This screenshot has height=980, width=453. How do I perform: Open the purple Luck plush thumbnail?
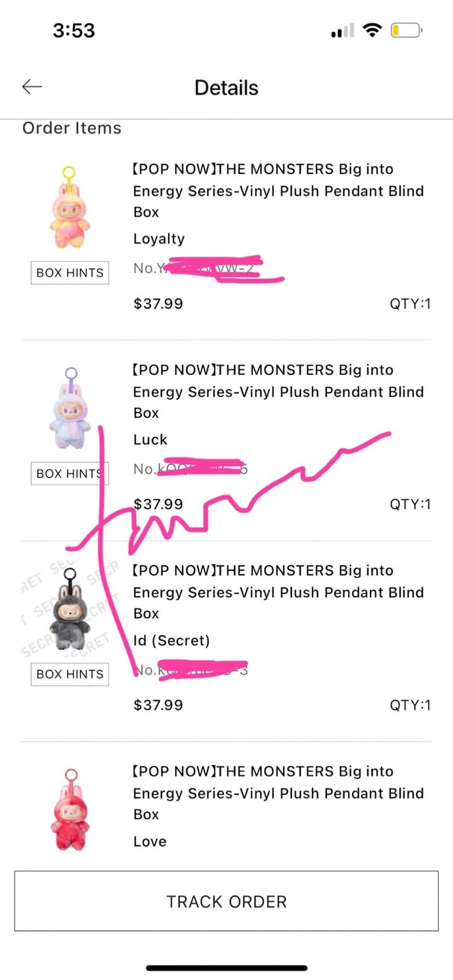(x=69, y=408)
